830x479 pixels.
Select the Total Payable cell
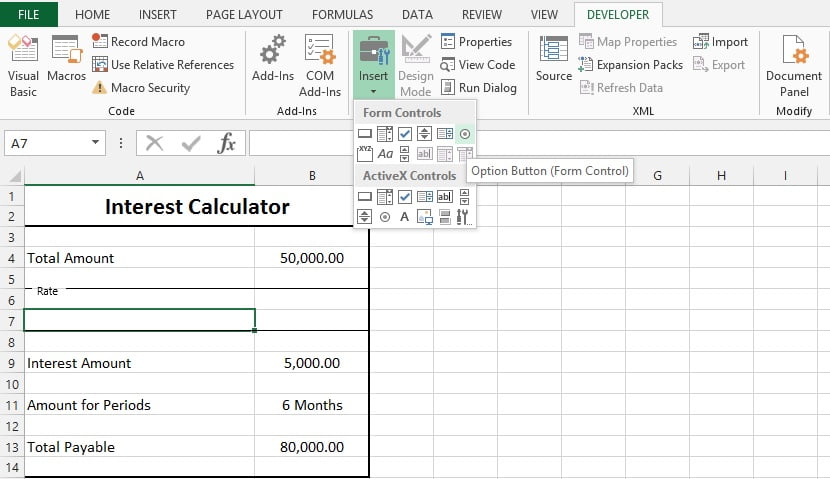140,447
